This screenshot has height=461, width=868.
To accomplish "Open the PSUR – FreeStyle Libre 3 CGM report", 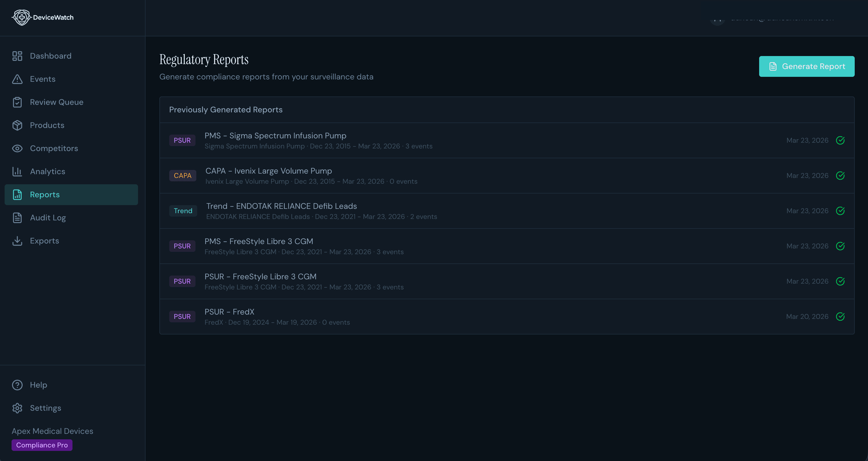I will coord(260,277).
